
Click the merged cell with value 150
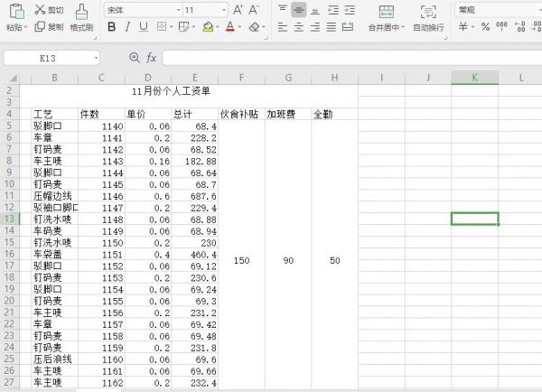tap(241, 260)
